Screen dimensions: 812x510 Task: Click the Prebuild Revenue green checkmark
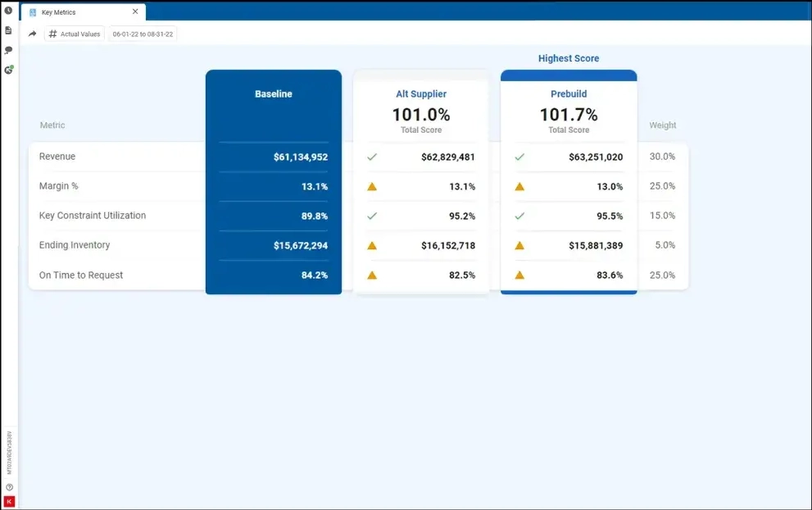(519, 157)
